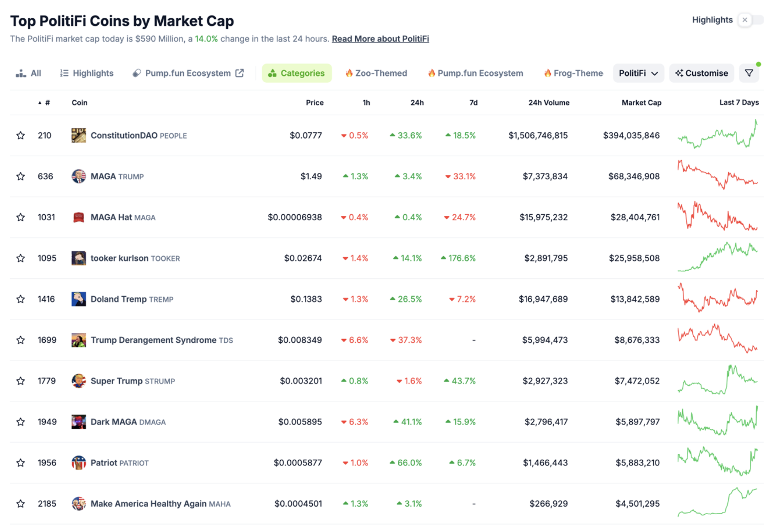This screenshot has width=781, height=532.
Task: Open Read More about PolitiFi link
Action: (x=380, y=39)
